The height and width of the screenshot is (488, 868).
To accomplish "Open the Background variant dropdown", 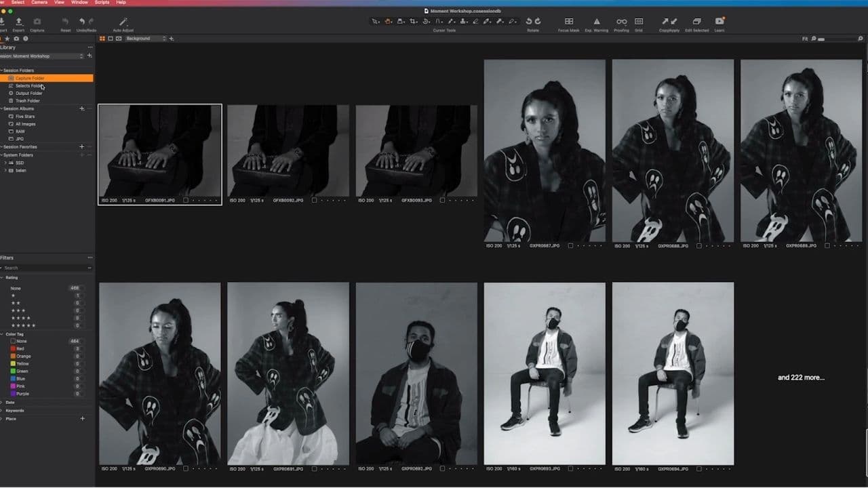I will (x=146, y=39).
